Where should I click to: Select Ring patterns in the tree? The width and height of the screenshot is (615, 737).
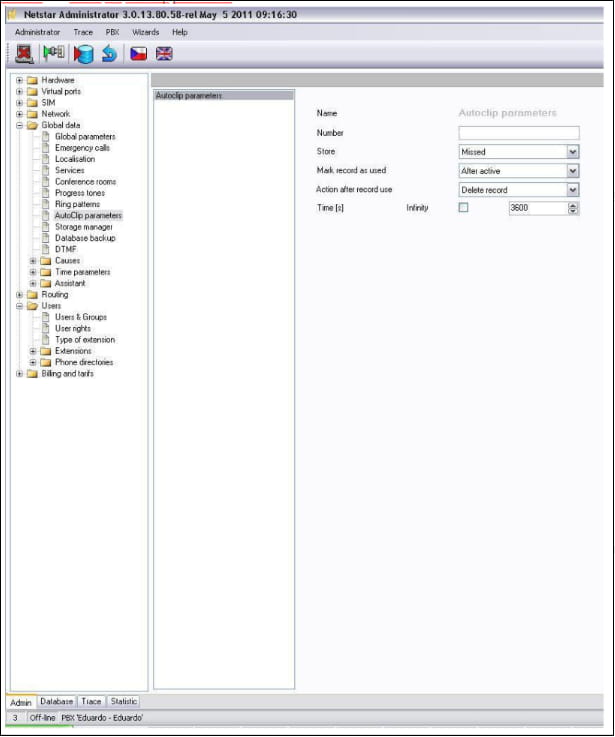pos(77,204)
